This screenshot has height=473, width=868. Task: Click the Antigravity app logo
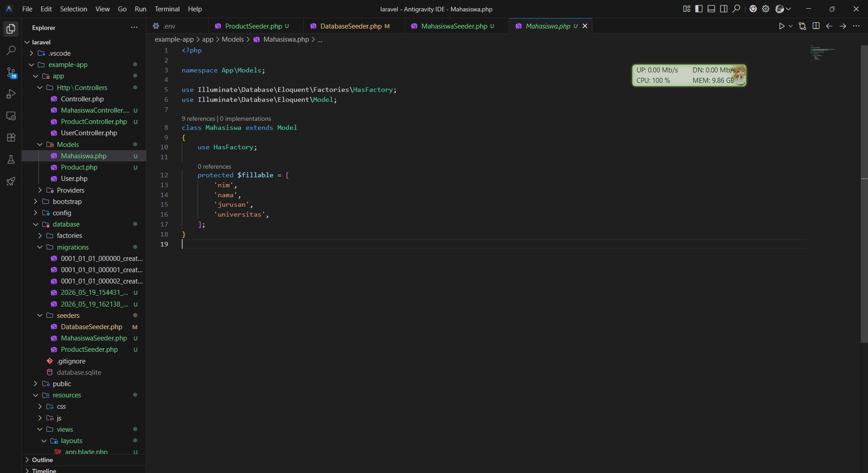9,9
